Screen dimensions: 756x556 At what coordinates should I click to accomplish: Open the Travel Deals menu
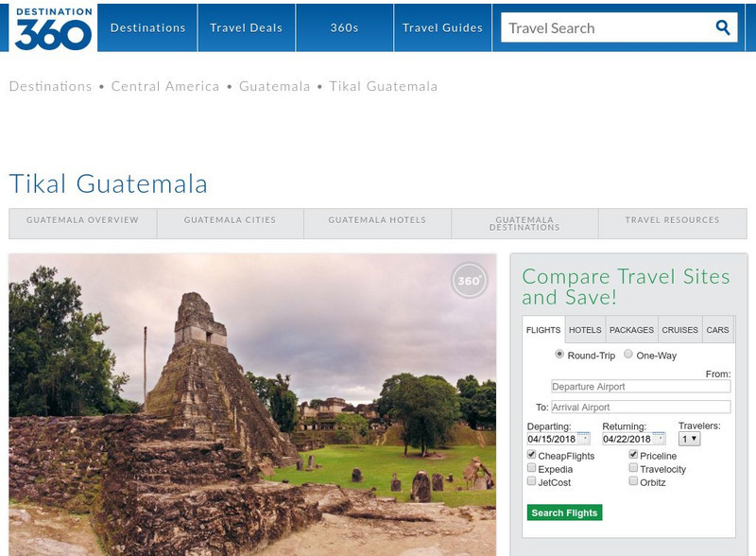[248, 27]
